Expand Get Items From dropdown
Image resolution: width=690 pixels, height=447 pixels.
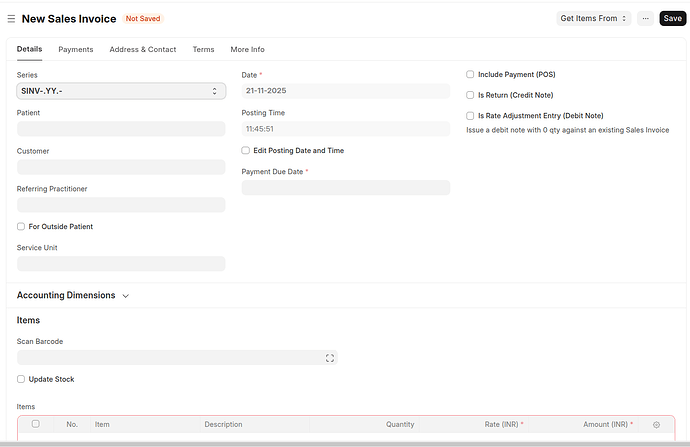(x=594, y=18)
